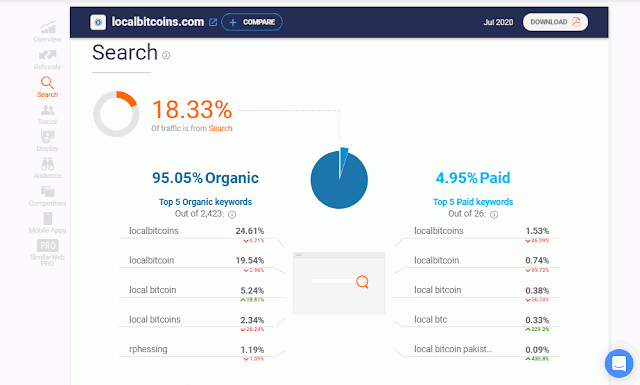Open Competitors in the sidebar
This screenshot has height=385, width=640.
click(x=47, y=196)
